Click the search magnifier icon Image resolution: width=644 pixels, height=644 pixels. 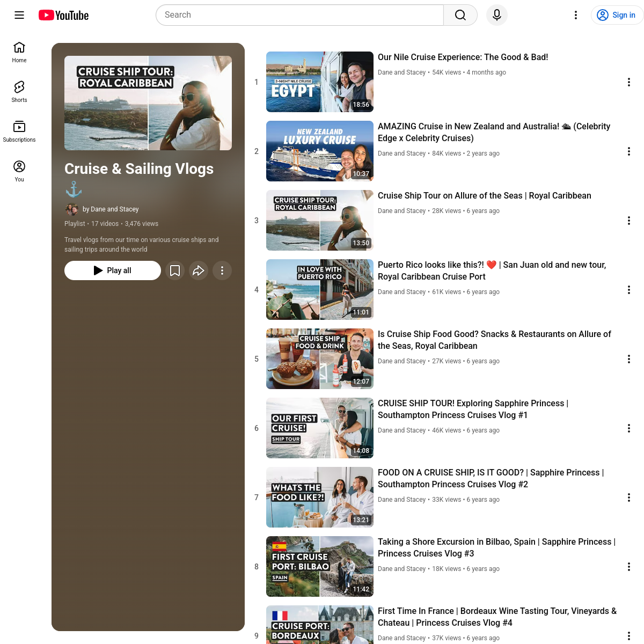click(x=460, y=15)
